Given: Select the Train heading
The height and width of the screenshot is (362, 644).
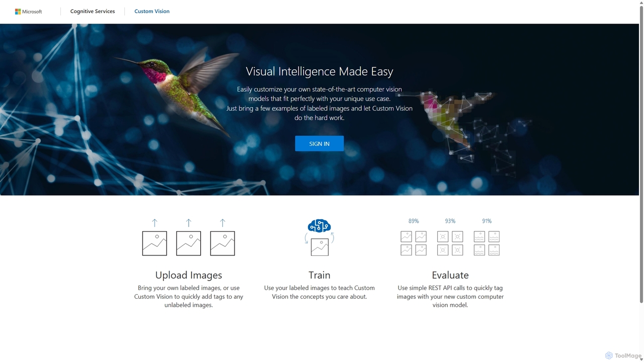Looking at the screenshot, I should point(319,275).
